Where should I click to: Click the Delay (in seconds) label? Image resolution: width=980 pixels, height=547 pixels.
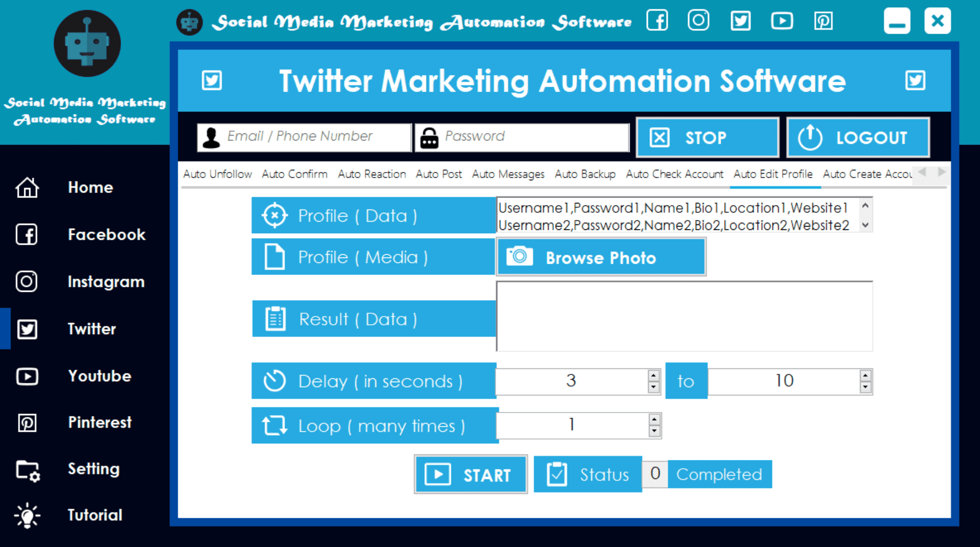click(x=374, y=381)
